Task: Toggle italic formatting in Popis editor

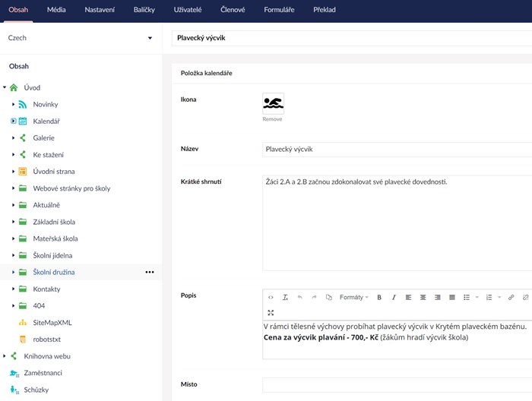Action: [x=392, y=297]
